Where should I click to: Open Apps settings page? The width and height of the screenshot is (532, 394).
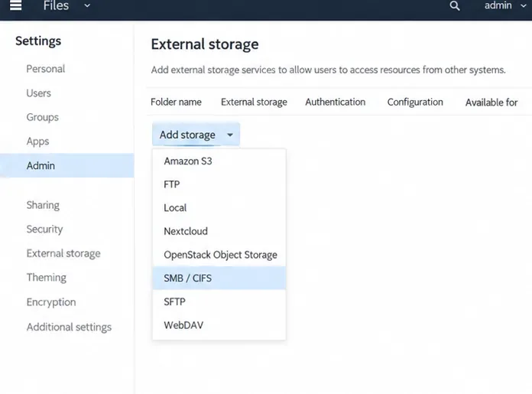(x=37, y=142)
